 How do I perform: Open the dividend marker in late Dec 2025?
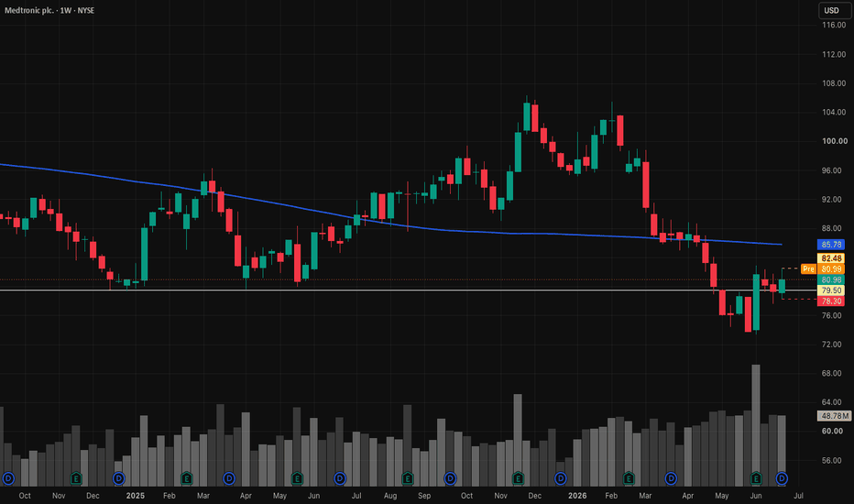[x=561, y=478]
